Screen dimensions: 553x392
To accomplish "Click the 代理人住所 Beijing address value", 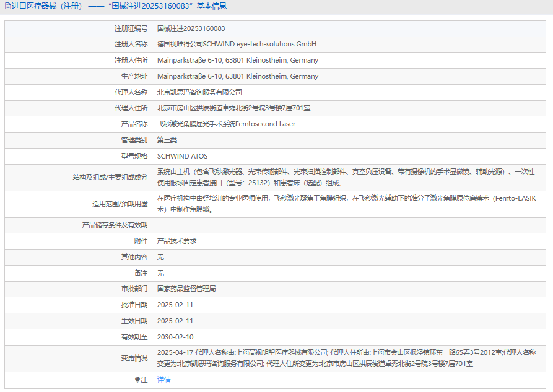I will [x=233, y=108].
